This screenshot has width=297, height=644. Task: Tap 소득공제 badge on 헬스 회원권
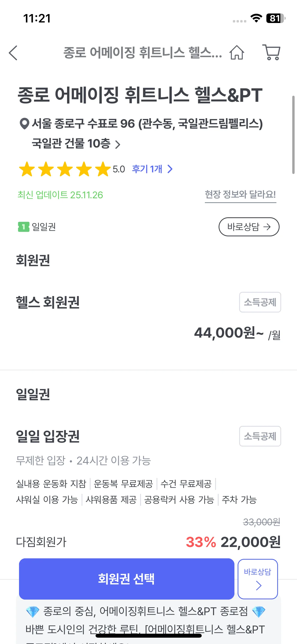pos(260,302)
